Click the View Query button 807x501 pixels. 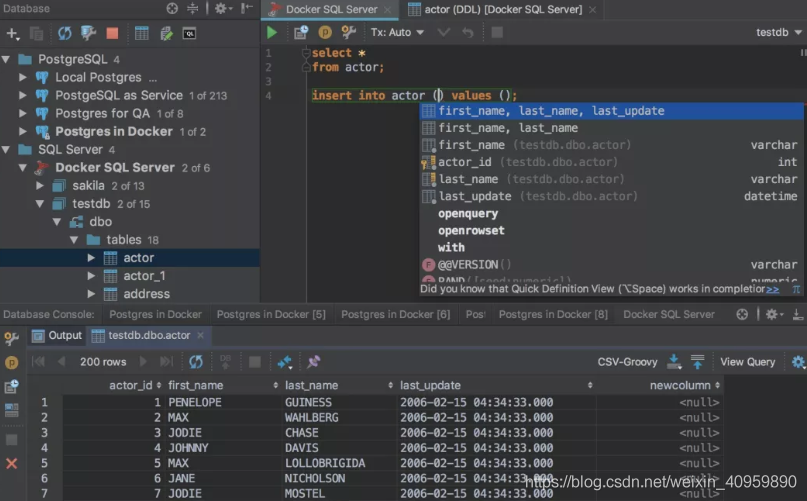point(747,362)
